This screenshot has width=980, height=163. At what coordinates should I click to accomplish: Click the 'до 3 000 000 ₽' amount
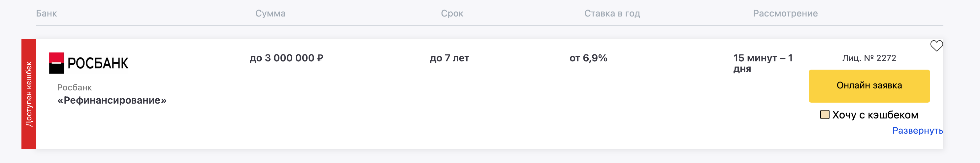(286, 58)
